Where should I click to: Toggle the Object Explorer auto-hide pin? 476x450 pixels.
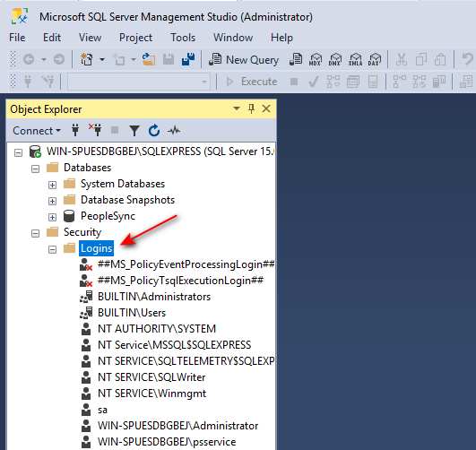(251, 108)
